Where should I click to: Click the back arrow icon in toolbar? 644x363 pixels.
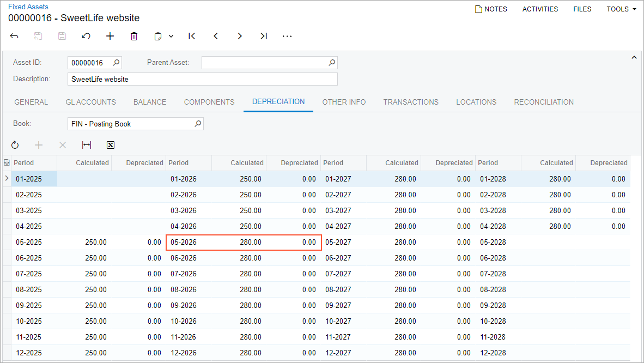point(14,36)
